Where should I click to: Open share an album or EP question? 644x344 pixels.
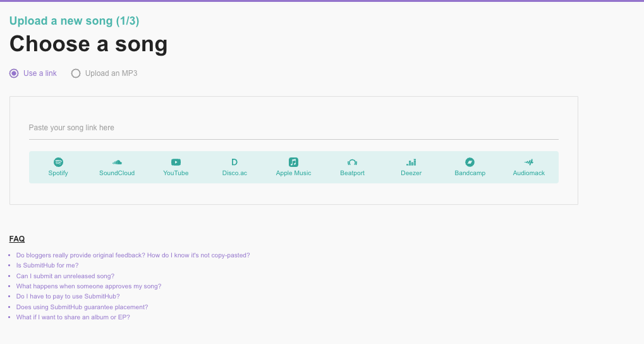[x=73, y=317]
